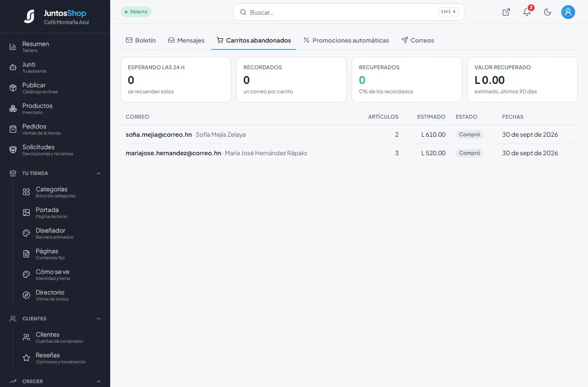Viewport: 588px width, 387px height.
Task: Click the Esperando las 24 h card
Action: (176, 80)
